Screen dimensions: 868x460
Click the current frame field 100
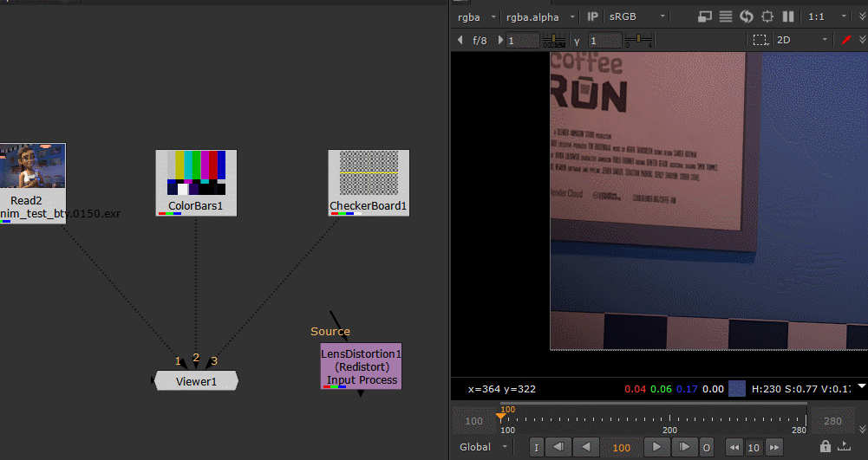tap(621, 448)
